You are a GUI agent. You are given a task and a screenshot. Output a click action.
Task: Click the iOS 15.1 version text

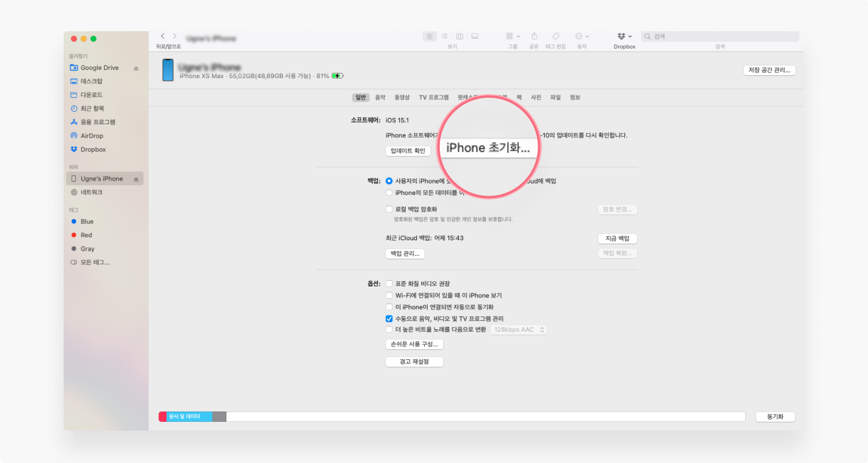point(398,120)
